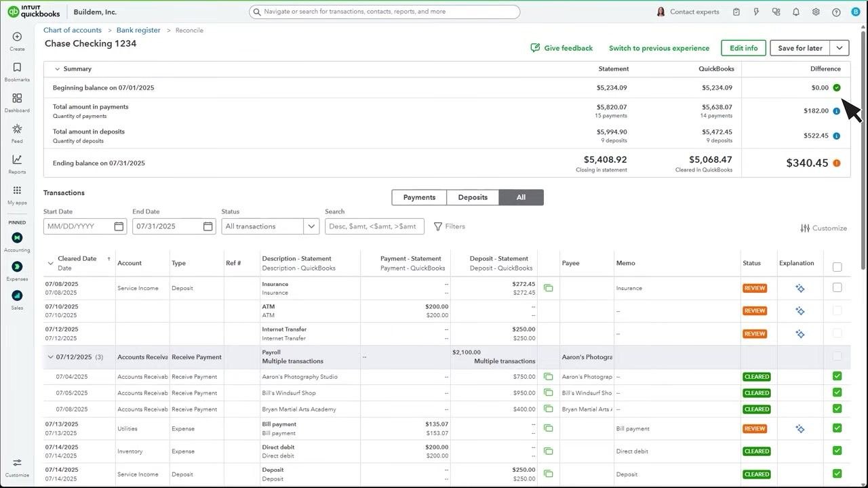Open AI explanation for Insurance row
Screen dimensions: 868x488
pos(800,288)
